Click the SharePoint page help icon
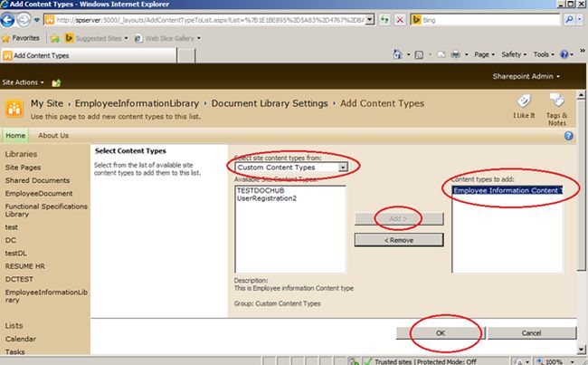This screenshot has height=365, width=588. coord(568,136)
